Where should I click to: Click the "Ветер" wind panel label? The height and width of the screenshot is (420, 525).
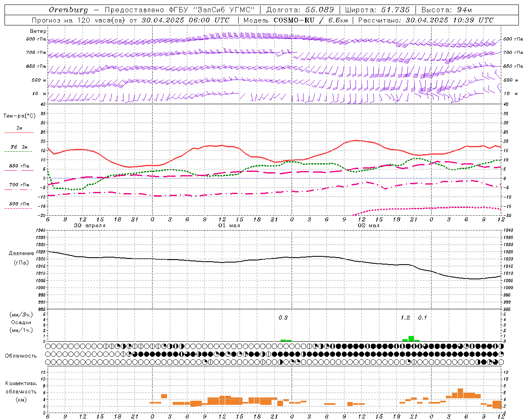click(x=38, y=31)
